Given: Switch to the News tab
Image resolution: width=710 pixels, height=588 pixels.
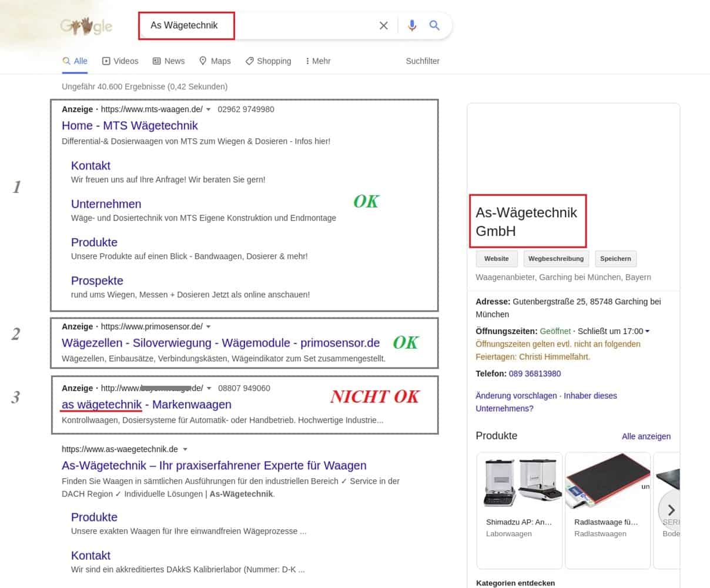Looking at the screenshot, I should coord(169,61).
